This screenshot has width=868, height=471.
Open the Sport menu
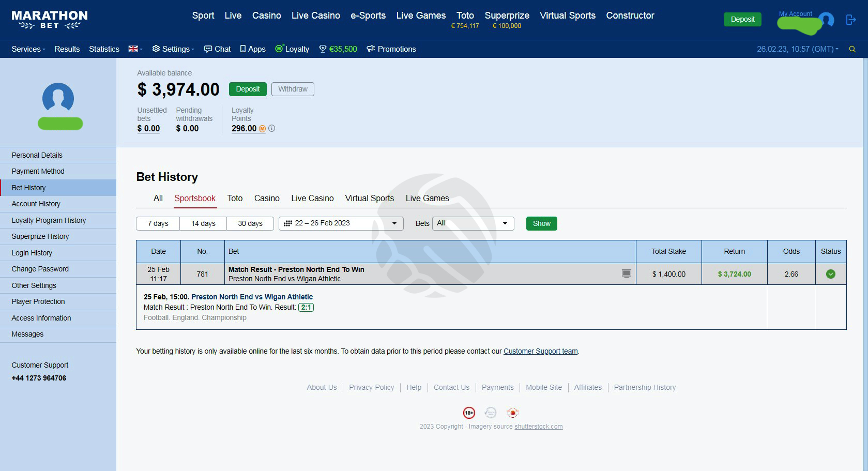click(x=203, y=16)
